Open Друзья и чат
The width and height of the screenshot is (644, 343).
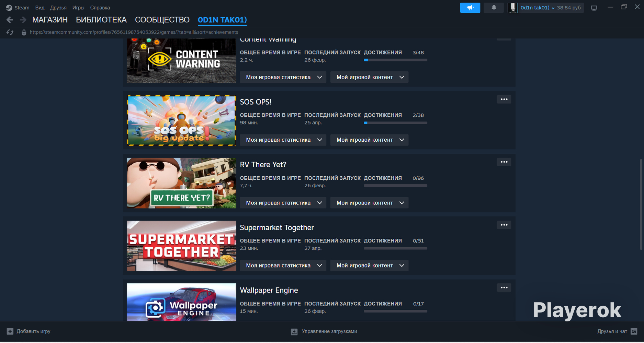point(617,331)
